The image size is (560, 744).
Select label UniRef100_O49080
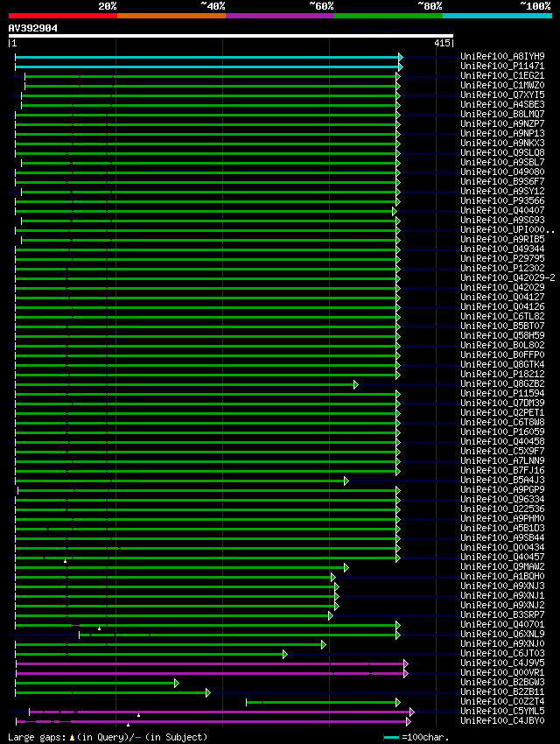[502, 172]
